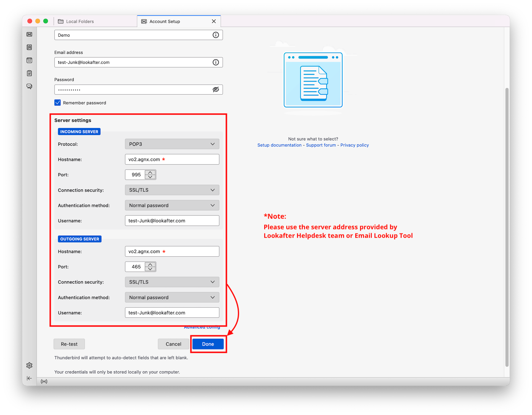This screenshot has width=532, height=415.
Task: Click the email address info icon
Action: click(x=216, y=62)
